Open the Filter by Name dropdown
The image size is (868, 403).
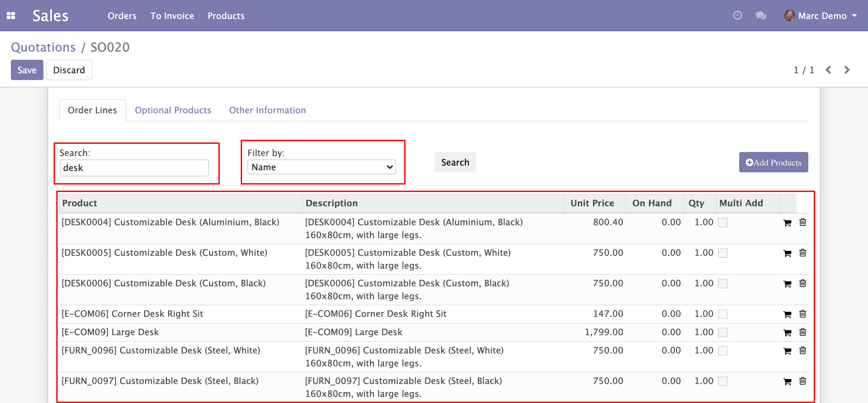[x=321, y=167]
